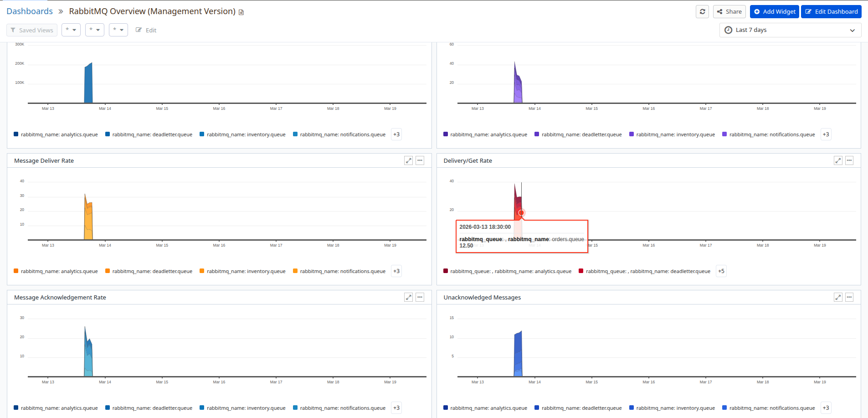Click the Add Widget button

coord(774,11)
